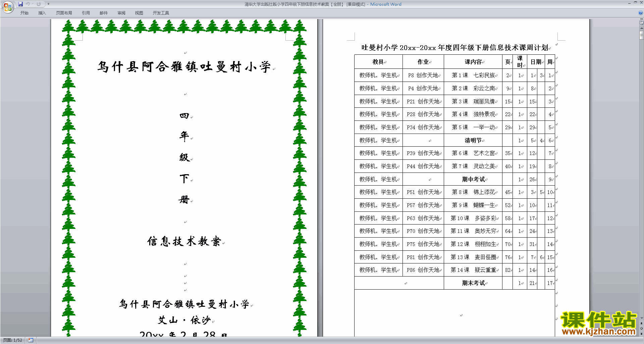The height and width of the screenshot is (344, 644).
Task: Switch to the 视图 tab
Action: coord(139,13)
